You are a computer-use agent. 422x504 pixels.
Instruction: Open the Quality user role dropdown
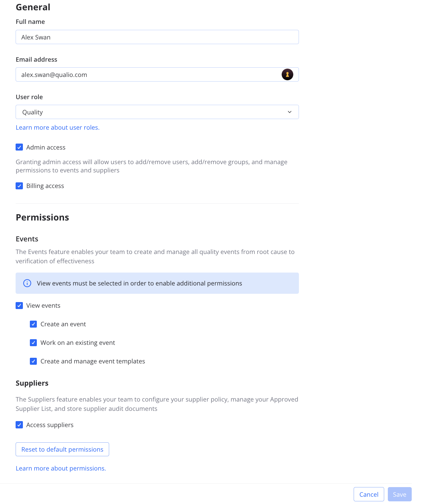[157, 112]
